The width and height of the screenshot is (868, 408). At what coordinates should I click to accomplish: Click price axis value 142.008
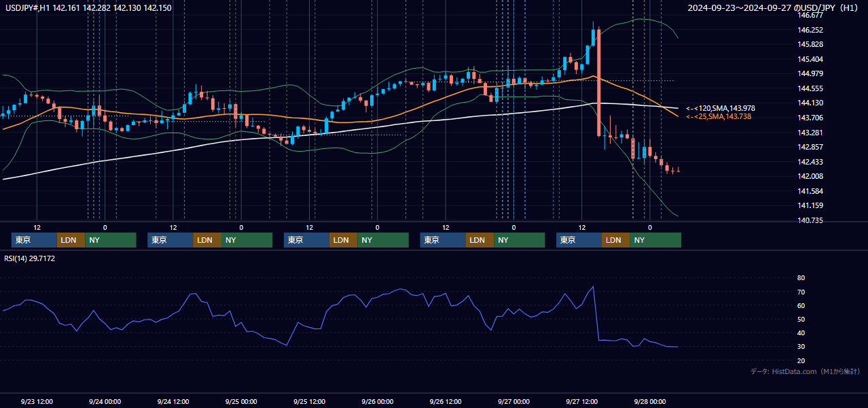(x=811, y=176)
